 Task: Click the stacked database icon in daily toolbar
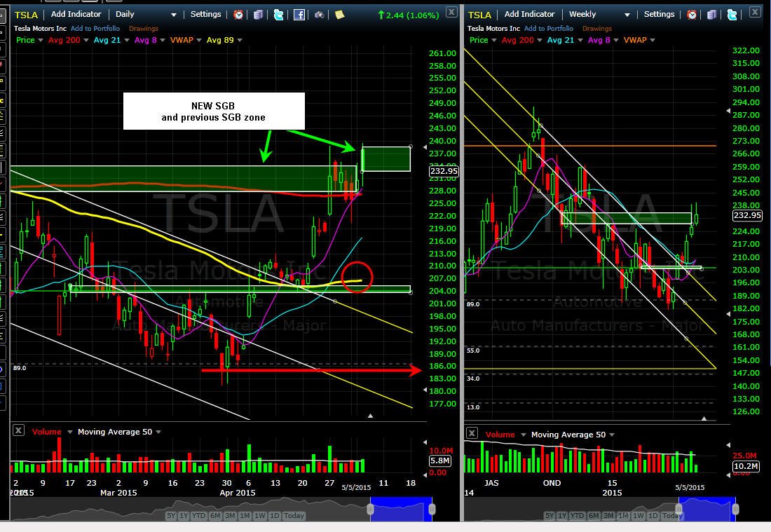coord(258,15)
